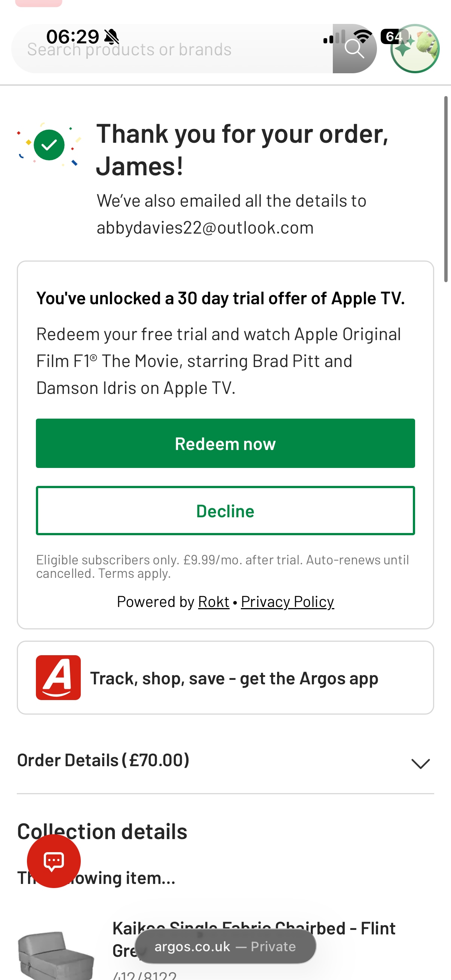Open the Privacy Policy link
The image size is (451, 980).
[x=287, y=602]
